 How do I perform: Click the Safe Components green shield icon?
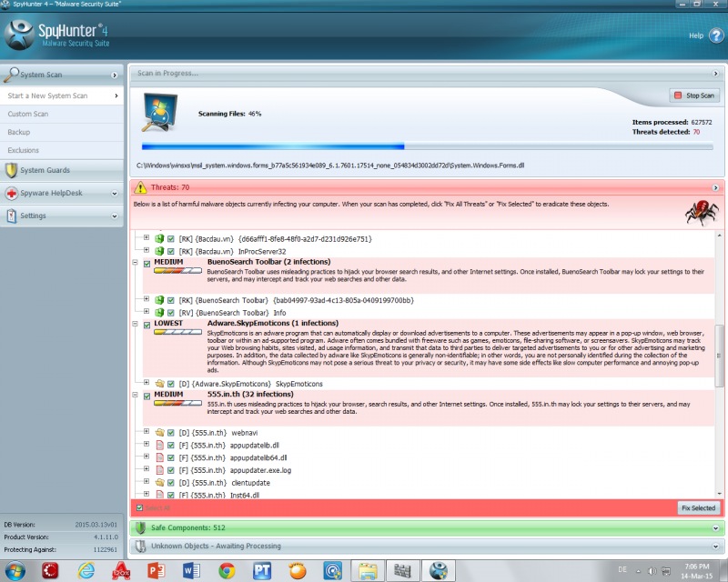[140, 527]
